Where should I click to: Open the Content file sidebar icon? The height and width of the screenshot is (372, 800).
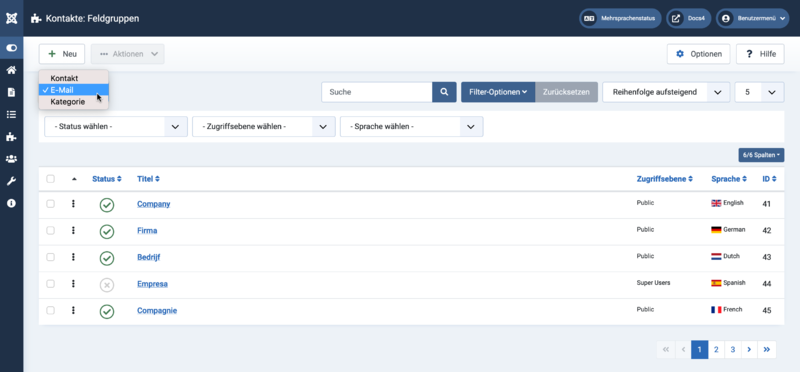11,92
